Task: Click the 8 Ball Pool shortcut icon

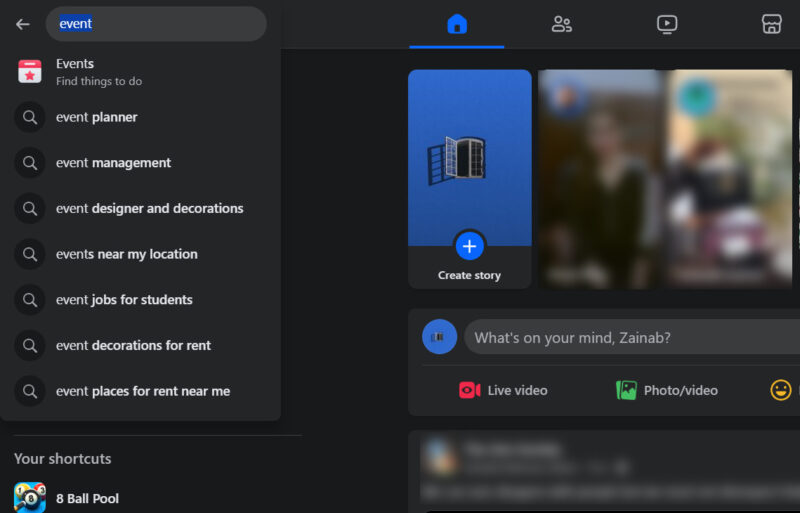Action: tap(30, 497)
